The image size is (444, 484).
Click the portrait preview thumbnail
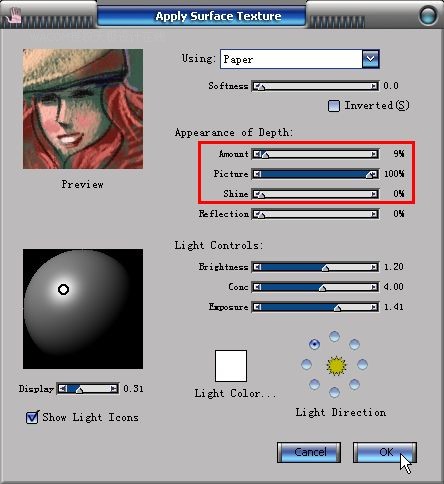coord(83,109)
